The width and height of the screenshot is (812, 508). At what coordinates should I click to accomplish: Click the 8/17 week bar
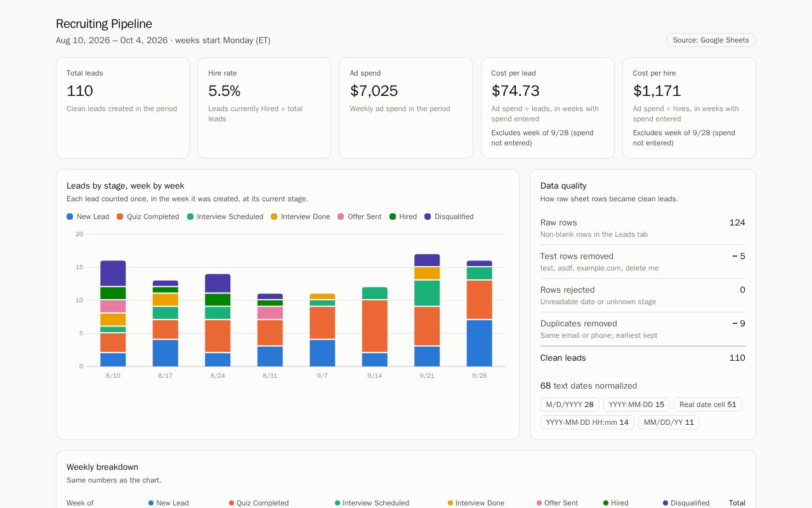(166, 323)
